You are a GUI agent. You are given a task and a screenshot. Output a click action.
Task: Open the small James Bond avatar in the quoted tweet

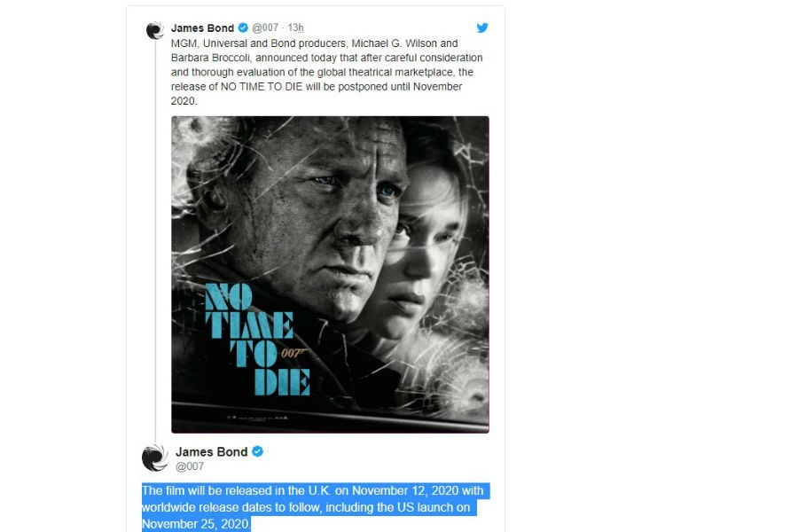(154, 30)
